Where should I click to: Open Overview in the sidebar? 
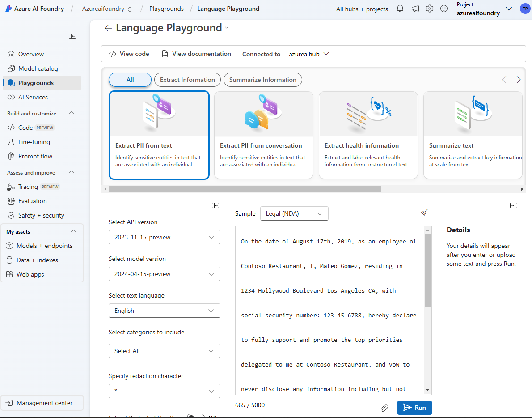(42, 54)
